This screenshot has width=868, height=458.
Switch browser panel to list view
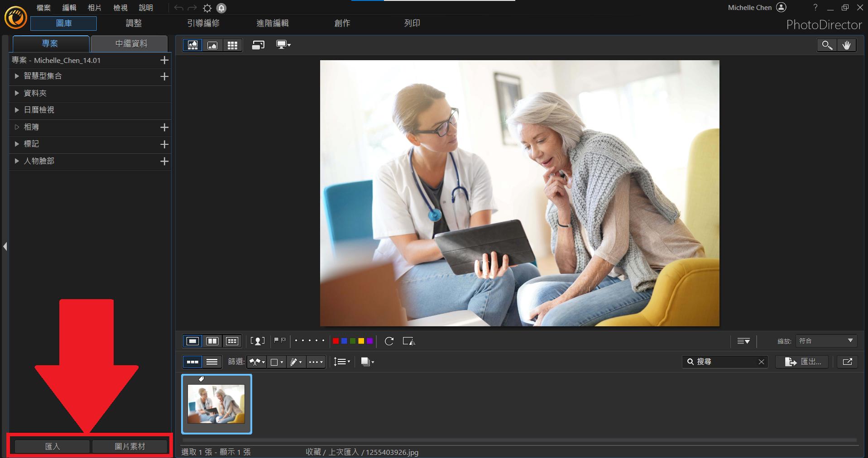(x=212, y=362)
